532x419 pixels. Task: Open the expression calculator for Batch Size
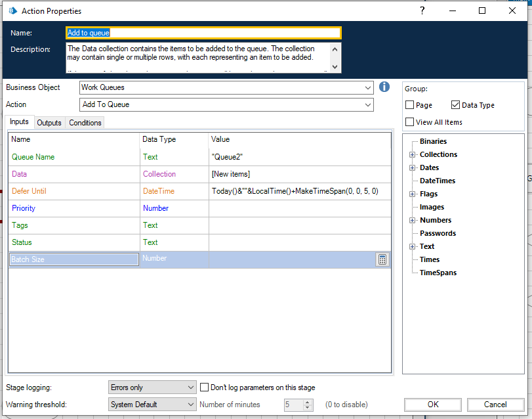point(382,259)
